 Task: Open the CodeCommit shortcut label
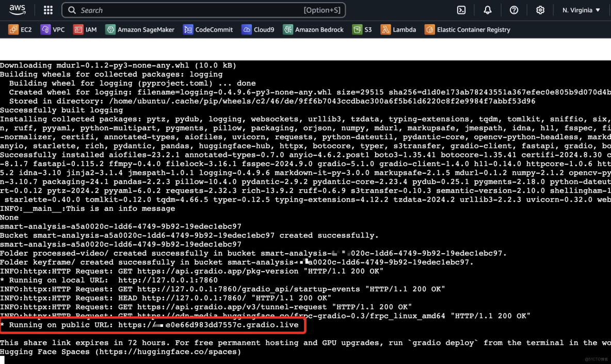pos(214,29)
